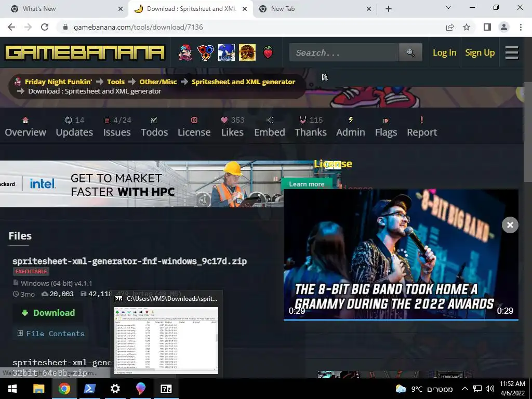This screenshot has height=399, width=532.
Task: Click Learn more on the HPC ad
Action: tap(307, 184)
